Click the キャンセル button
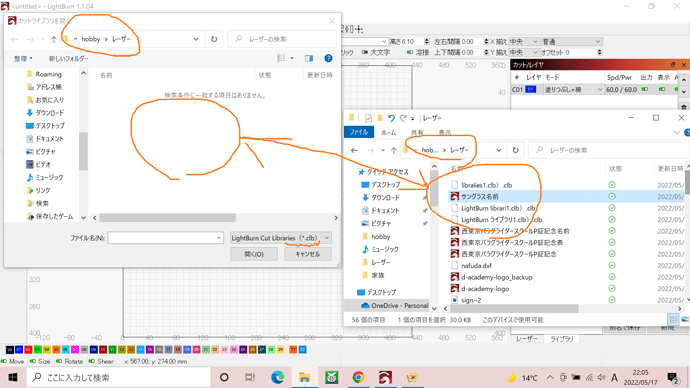This screenshot has width=690, height=388. [x=308, y=254]
